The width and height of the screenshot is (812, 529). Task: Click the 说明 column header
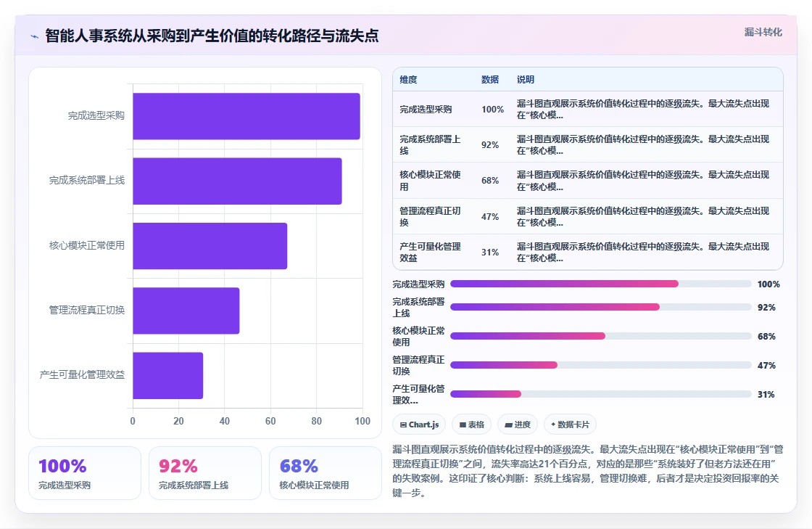click(525, 79)
